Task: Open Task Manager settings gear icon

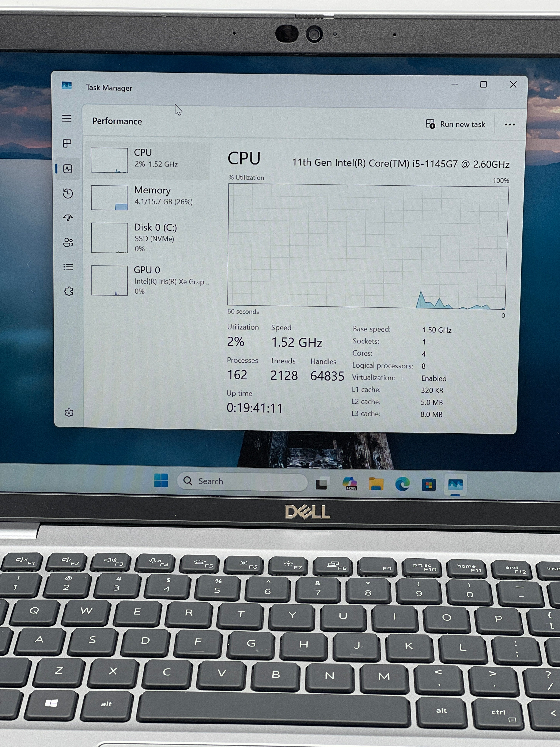Action: coord(69,413)
